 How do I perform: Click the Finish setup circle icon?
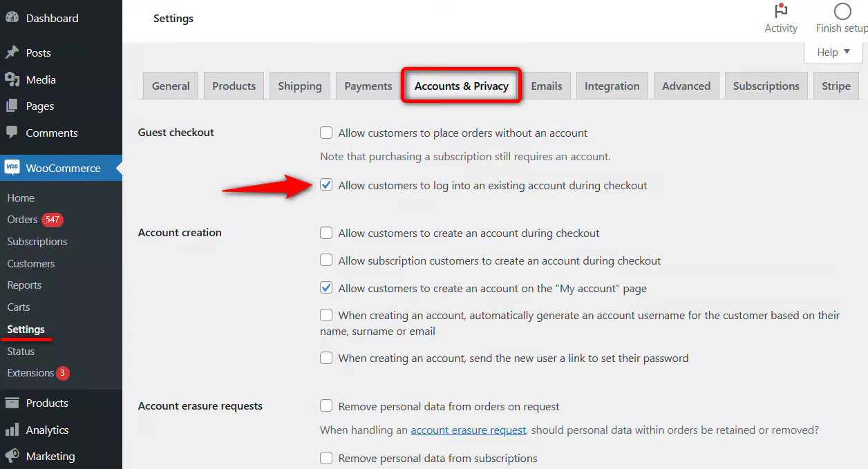point(842,11)
